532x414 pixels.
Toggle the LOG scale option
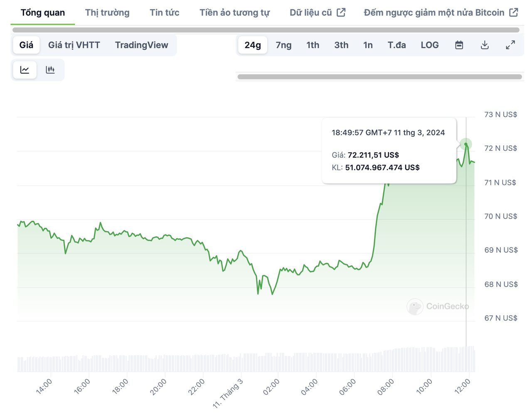click(x=430, y=45)
